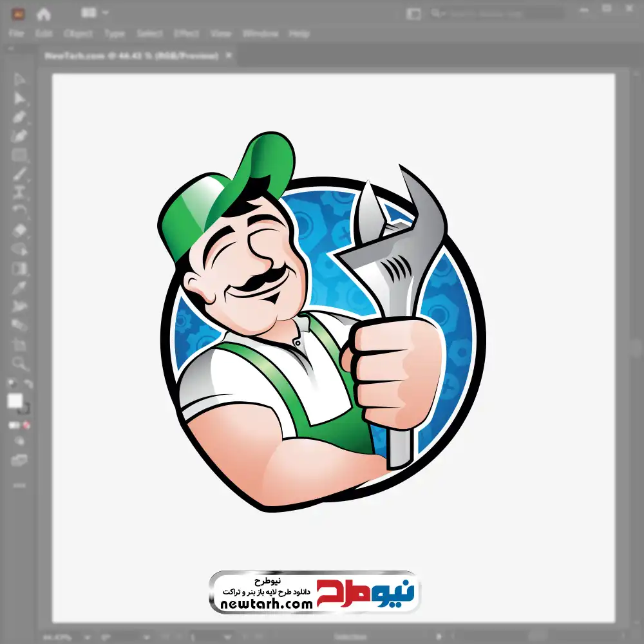Pick the Rectangle shape tool

[x=19, y=155]
